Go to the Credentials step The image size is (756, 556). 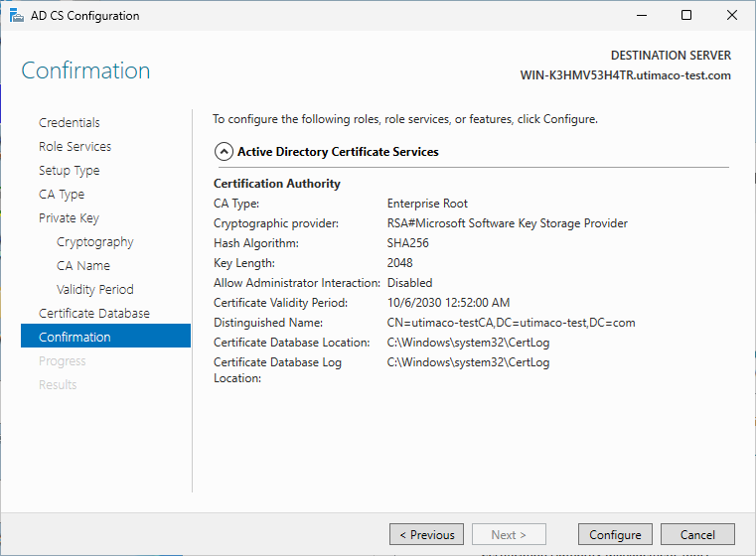tap(70, 123)
